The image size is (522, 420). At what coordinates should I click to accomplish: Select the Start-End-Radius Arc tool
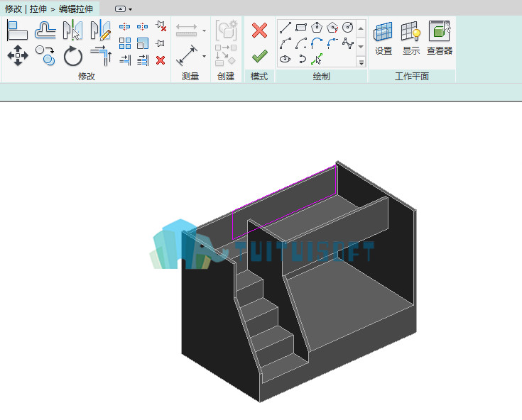coord(286,43)
